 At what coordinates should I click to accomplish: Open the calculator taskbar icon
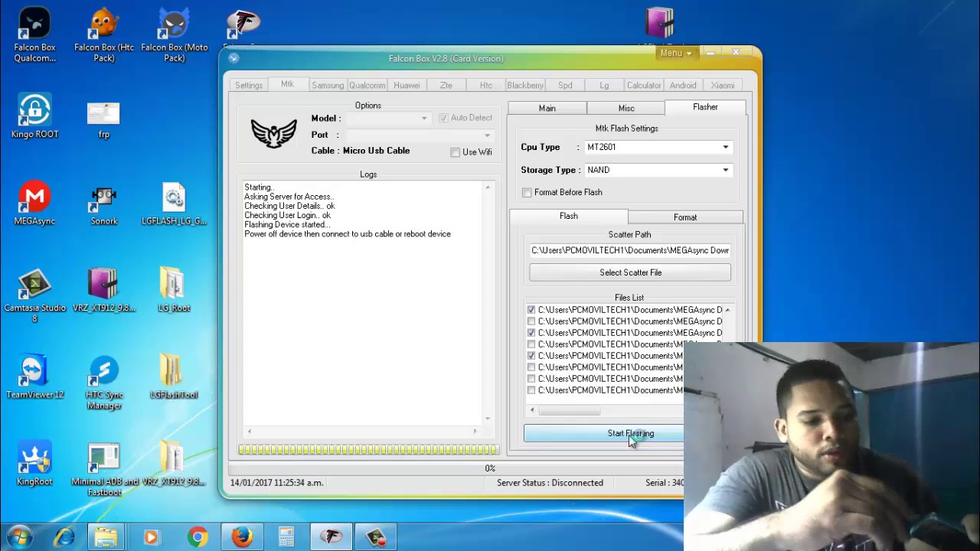(286, 537)
